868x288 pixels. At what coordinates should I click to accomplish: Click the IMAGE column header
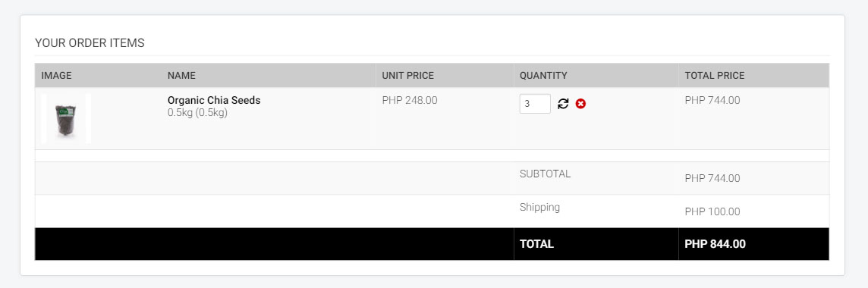pyautogui.click(x=56, y=76)
